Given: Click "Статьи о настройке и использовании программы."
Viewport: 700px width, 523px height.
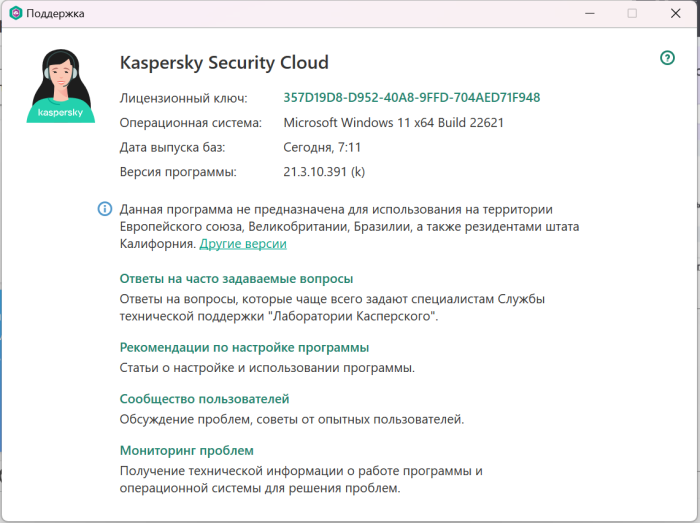Looking at the screenshot, I should point(267,368).
